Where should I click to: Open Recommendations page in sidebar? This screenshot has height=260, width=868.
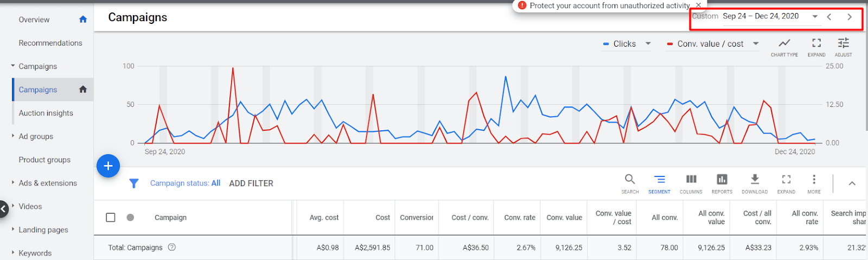coord(50,43)
